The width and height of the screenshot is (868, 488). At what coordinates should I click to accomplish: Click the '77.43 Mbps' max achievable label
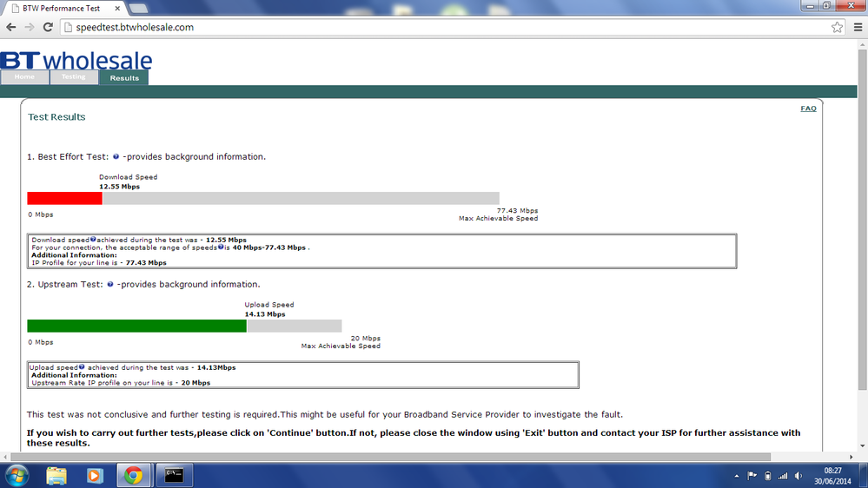[x=517, y=211]
